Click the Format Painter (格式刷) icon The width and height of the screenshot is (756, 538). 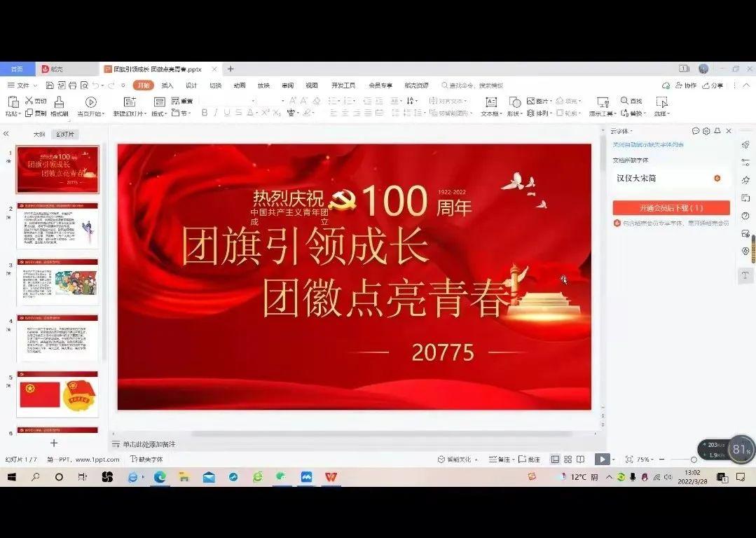tap(59, 102)
